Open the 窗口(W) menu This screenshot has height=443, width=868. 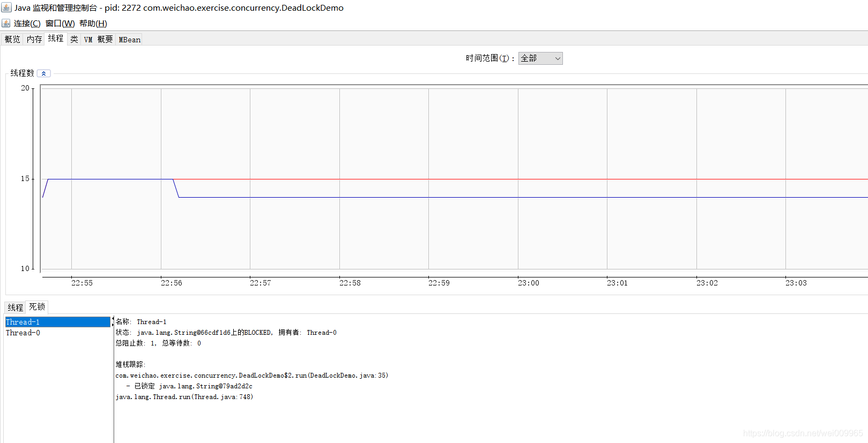click(60, 24)
